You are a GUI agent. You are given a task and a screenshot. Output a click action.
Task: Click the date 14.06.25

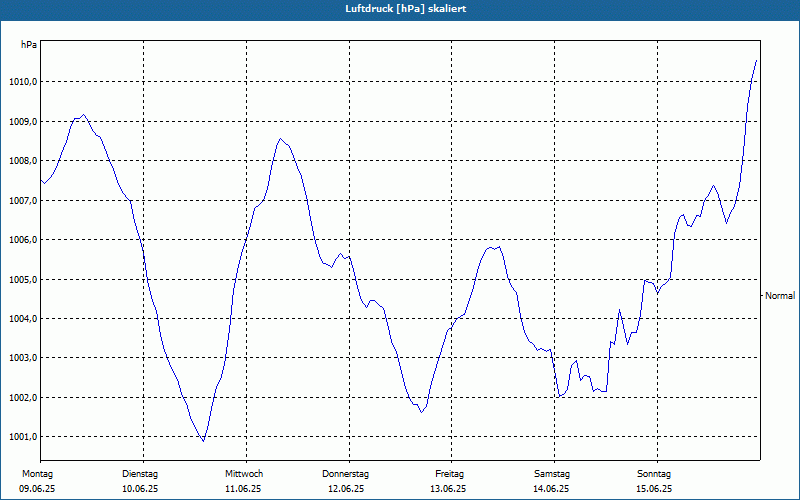(x=551, y=489)
